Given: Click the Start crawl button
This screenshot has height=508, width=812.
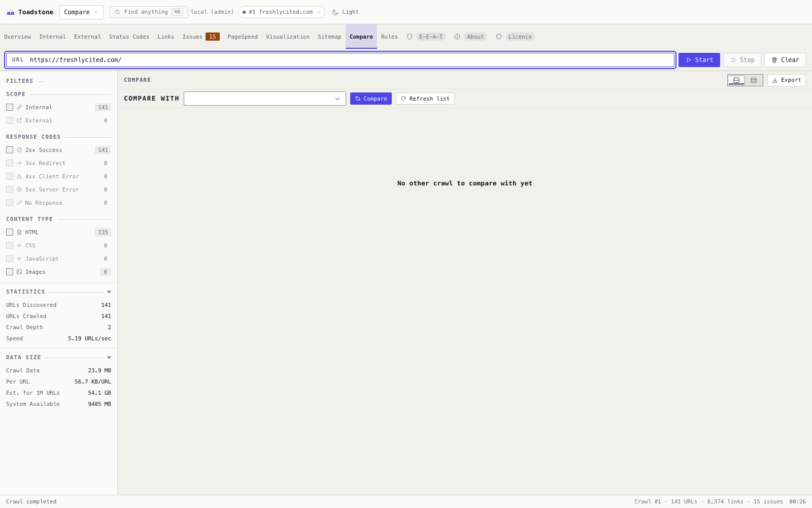Looking at the screenshot, I should pos(699,60).
